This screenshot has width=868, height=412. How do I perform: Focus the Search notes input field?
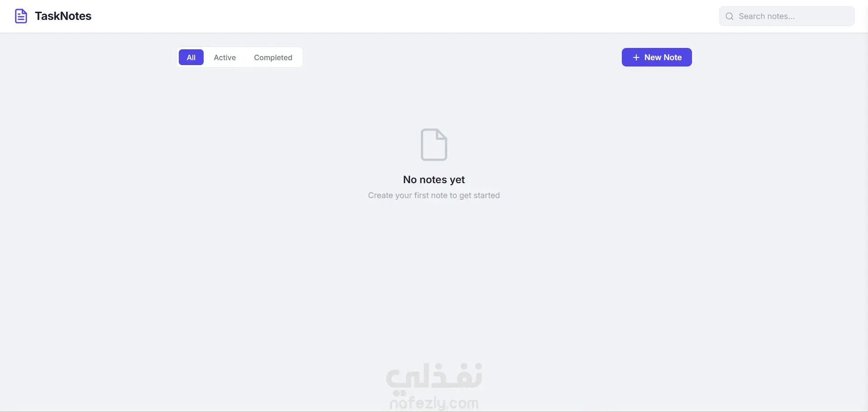pos(787,16)
